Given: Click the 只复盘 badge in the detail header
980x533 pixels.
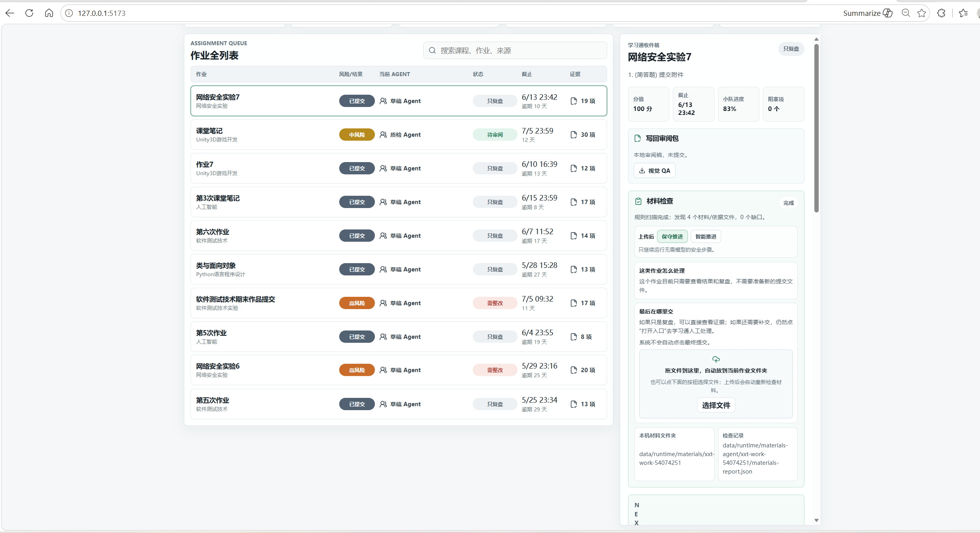Looking at the screenshot, I should [x=791, y=49].
